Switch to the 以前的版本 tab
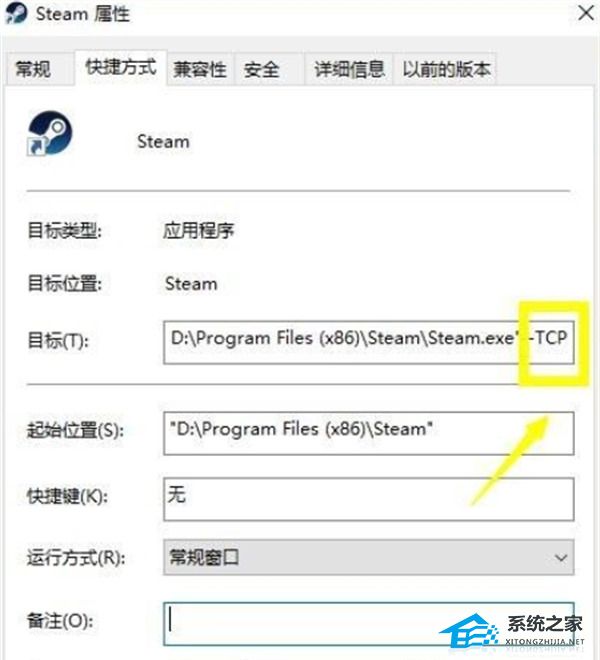This screenshot has width=600, height=660. pyautogui.click(x=446, y=69)
